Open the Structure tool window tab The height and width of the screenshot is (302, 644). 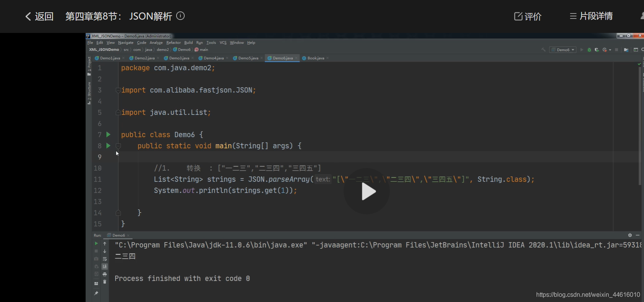(89, 93)
